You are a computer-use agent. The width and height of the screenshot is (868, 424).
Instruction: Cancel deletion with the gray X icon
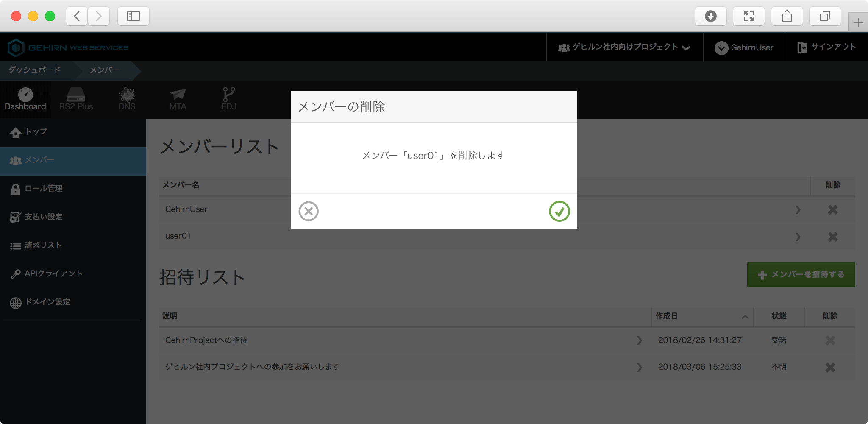pos(309,211)
